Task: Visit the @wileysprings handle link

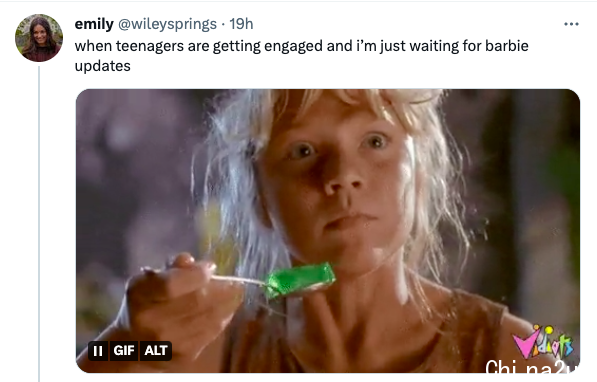Action: (168, 24)
